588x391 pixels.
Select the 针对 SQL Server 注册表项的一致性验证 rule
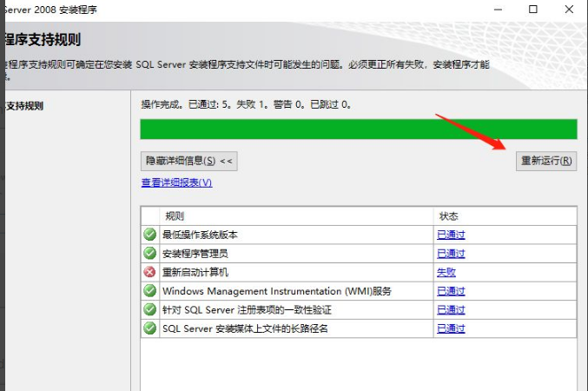247,310
